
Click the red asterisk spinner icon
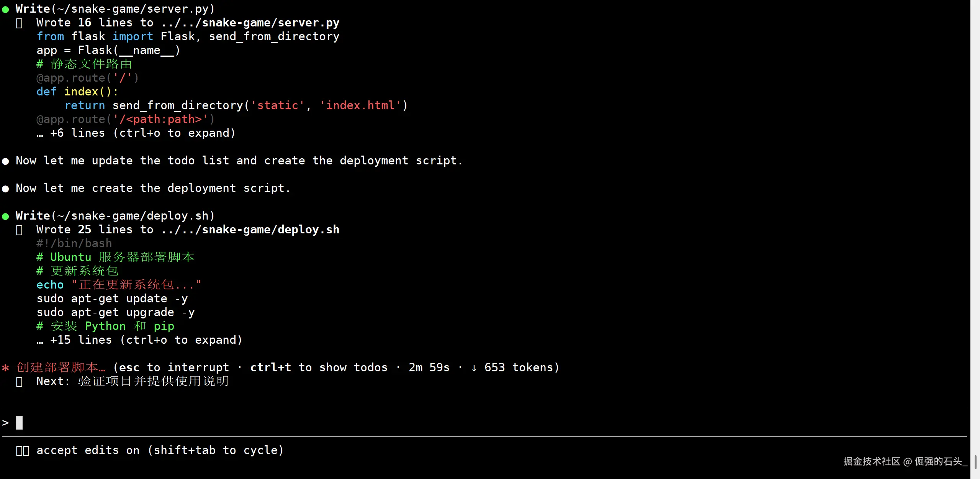(x=5, y=368)
